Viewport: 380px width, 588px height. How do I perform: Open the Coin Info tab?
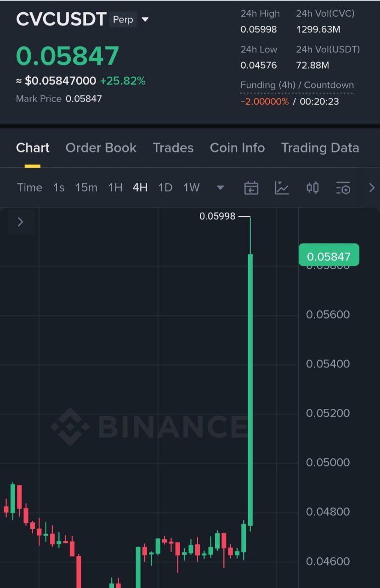click(x=237, y=148)
